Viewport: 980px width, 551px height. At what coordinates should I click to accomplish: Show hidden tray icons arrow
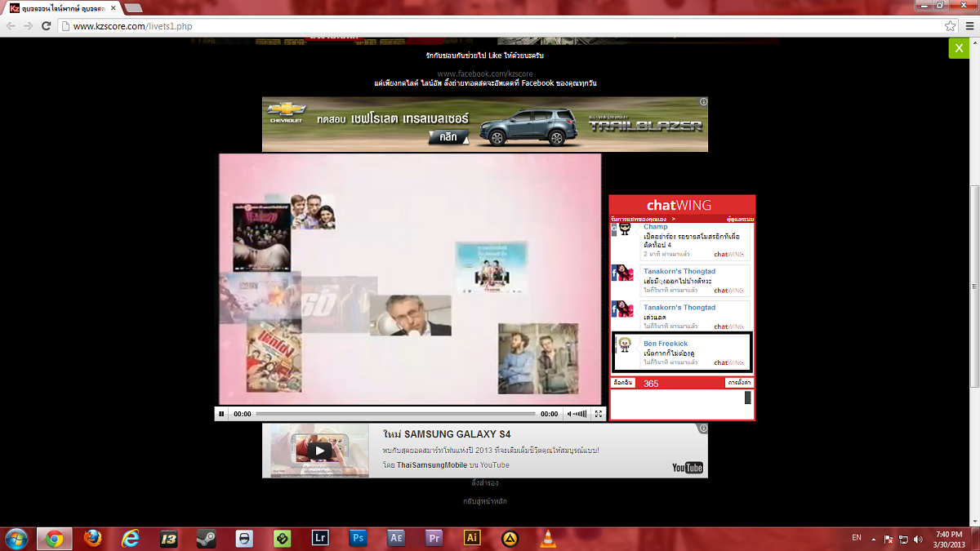coord(874,539)
